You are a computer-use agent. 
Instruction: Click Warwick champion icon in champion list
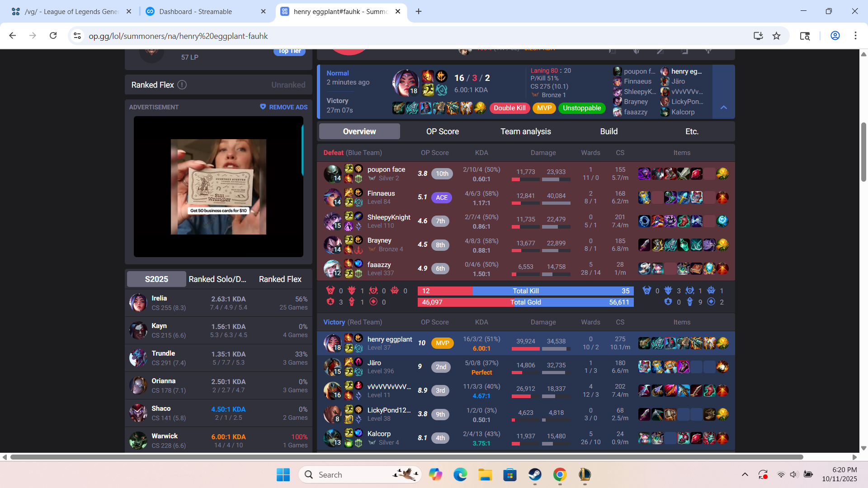(x=138, y=441)
